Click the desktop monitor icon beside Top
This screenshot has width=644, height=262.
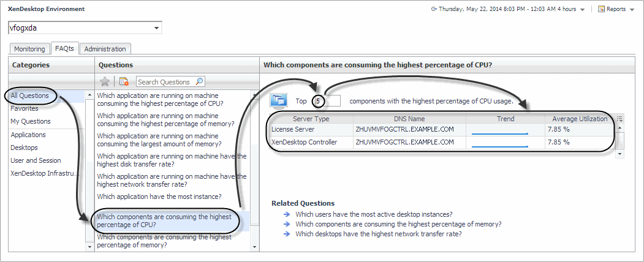(279, 100)
